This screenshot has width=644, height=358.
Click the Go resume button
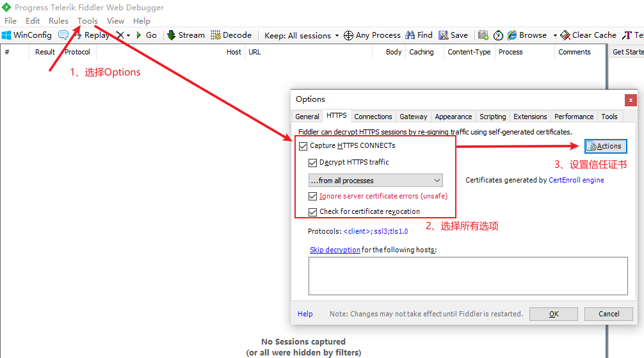click(146, 35)
